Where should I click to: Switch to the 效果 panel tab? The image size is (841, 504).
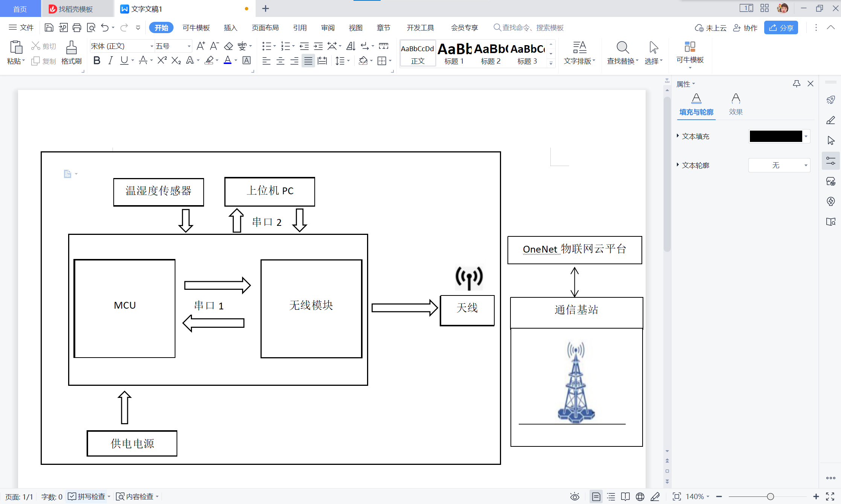[736, 104]
